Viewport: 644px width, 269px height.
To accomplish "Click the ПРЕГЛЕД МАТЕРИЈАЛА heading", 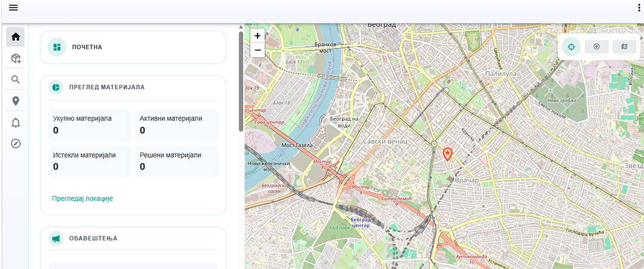I will [x=107, y=87].
